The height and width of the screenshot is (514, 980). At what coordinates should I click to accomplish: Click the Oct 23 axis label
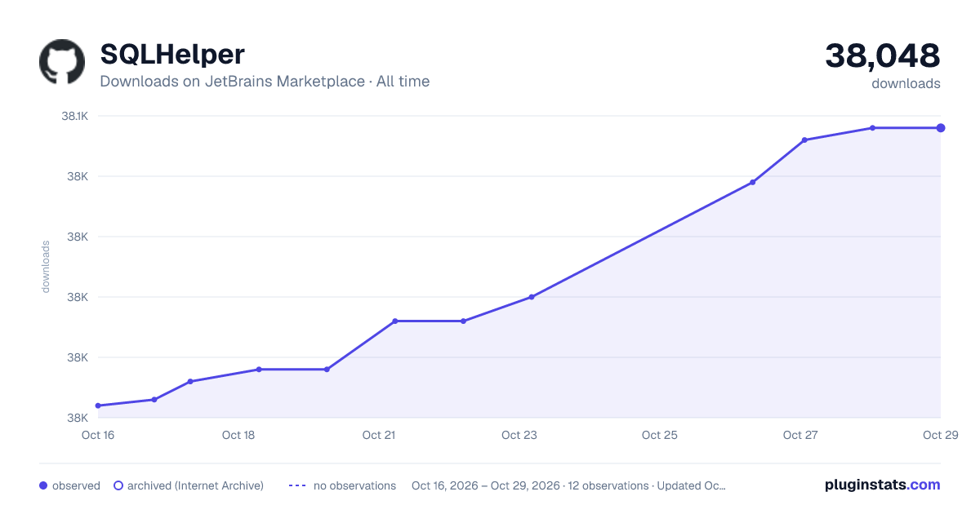click(x=519, y=435)
